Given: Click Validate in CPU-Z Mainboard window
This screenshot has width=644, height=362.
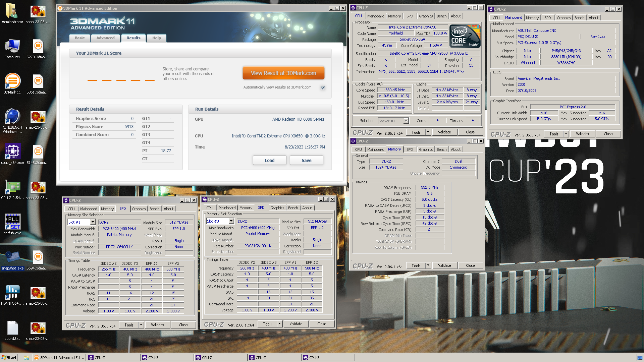Looking at the screenshot, I should [582, 134].
